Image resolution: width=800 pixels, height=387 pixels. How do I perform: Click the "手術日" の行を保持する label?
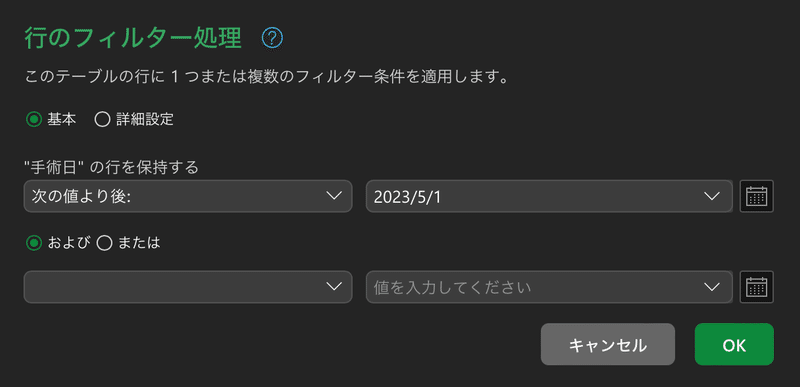(111, 167)
